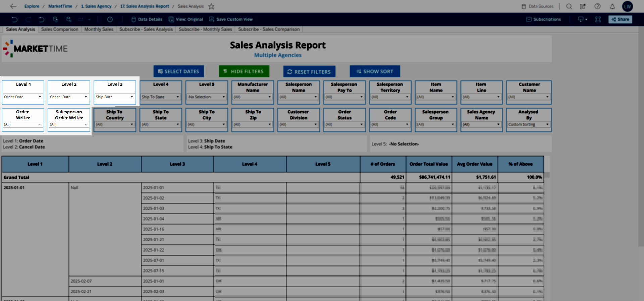Open the LW user profile avatar
Screen dimensions: 644x301
point(628,6)
